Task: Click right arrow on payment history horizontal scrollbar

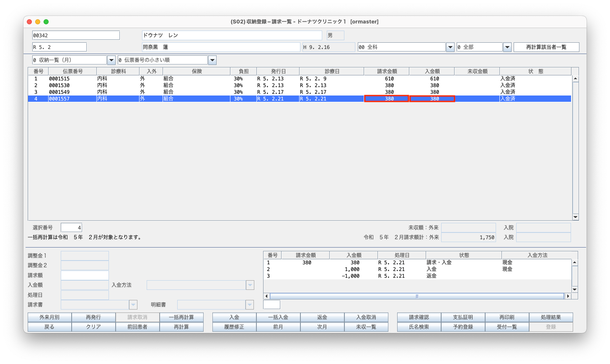Action: pos(568,296)
